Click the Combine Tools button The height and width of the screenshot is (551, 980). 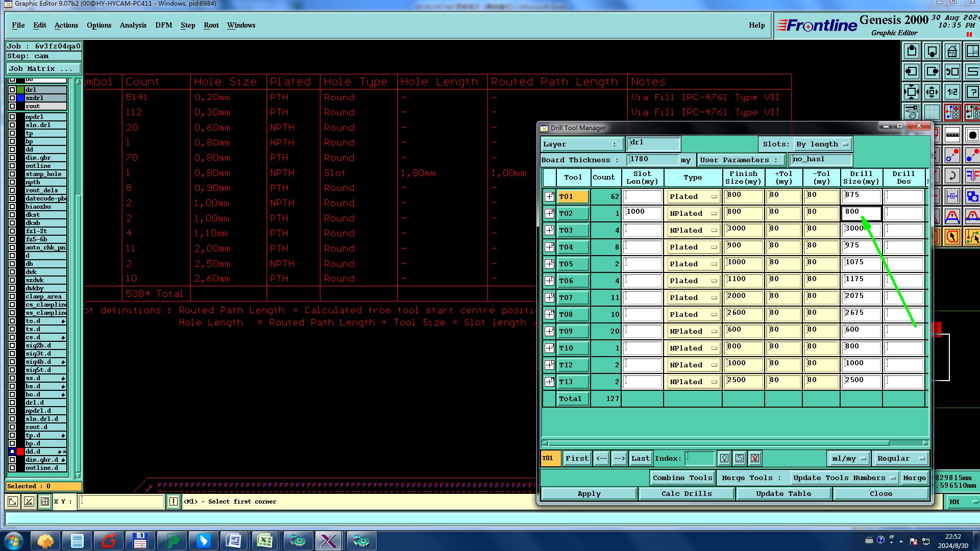(682, 478)
